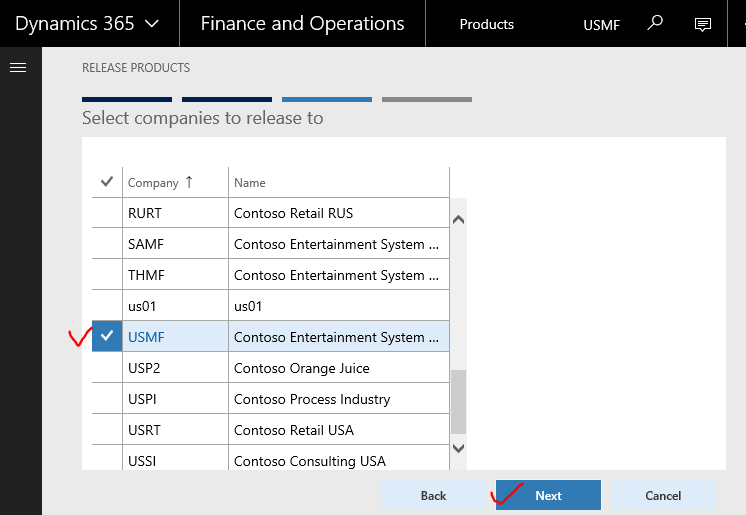This screenshot has height=515, width=746.
Task: Tick the checkbox for USPI row
Action: point(107,398)
